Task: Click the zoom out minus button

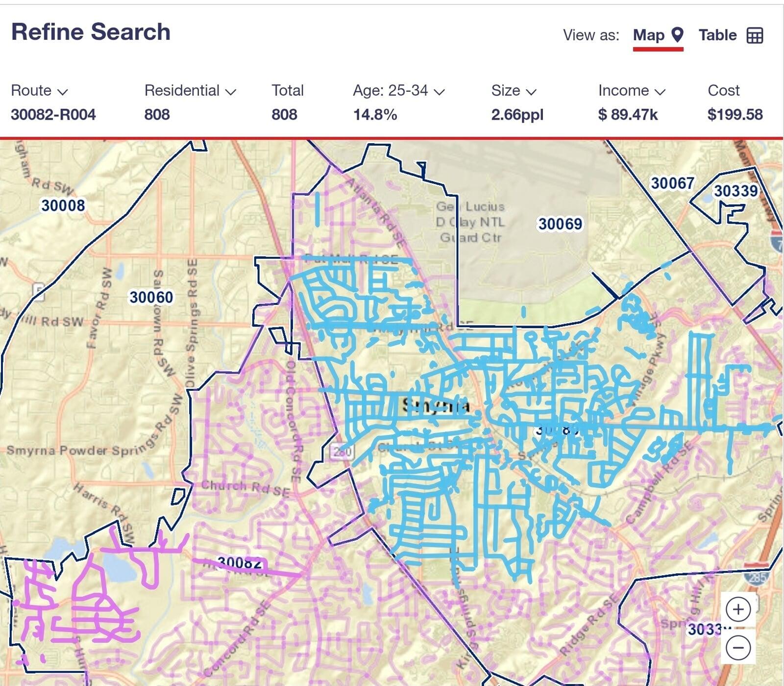Action: pos(738,648)
